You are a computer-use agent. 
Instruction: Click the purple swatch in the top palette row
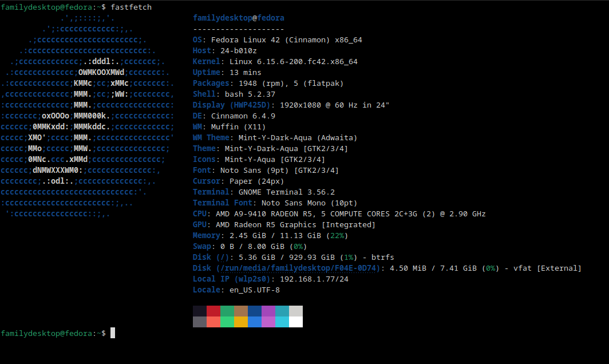coord(268,311)
